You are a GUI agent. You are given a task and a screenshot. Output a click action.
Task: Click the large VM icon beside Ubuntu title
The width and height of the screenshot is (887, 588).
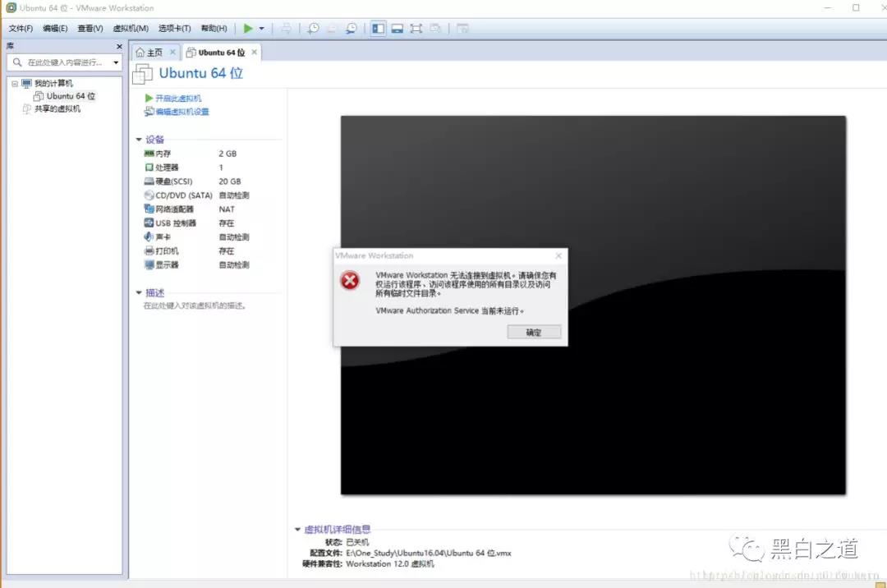143,74
